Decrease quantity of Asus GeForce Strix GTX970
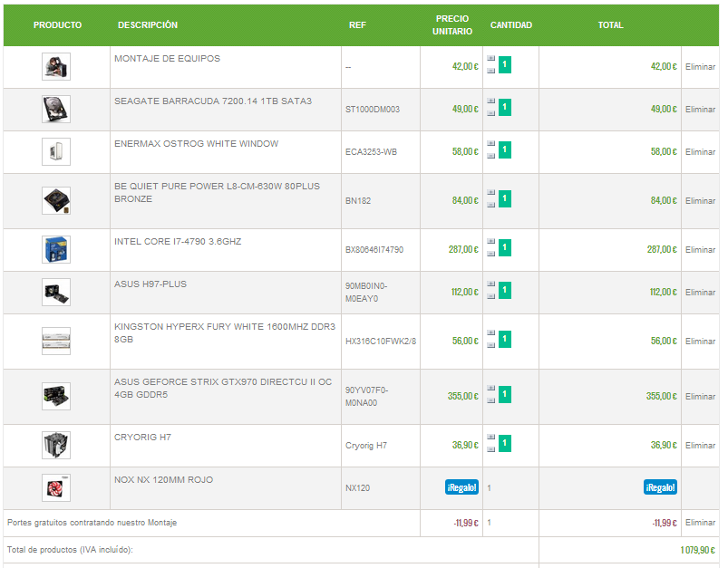 click(x=490, y=400)
